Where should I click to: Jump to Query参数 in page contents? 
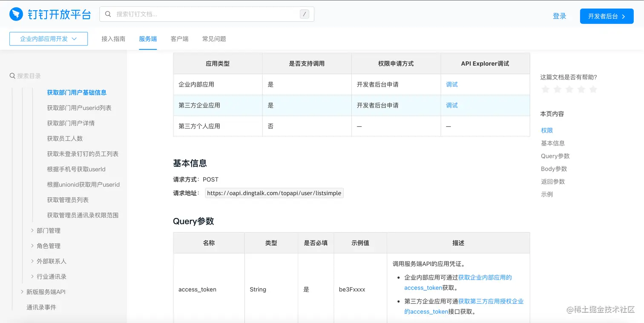tap(555, 156)
